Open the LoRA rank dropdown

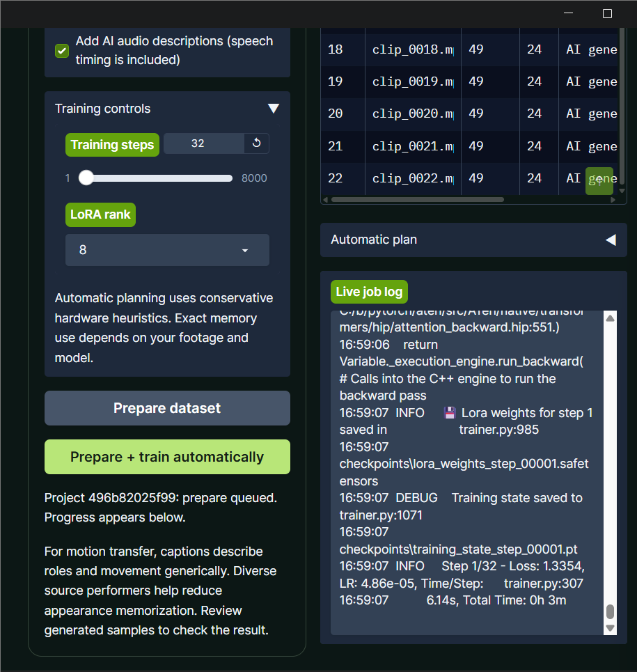pyautogui.click(x=168, y=250)
